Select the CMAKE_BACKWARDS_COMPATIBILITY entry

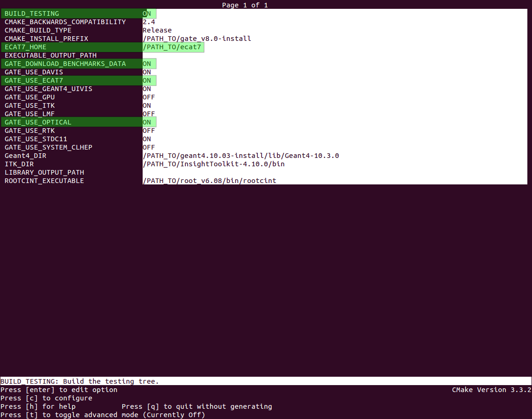tap(65, 22)
